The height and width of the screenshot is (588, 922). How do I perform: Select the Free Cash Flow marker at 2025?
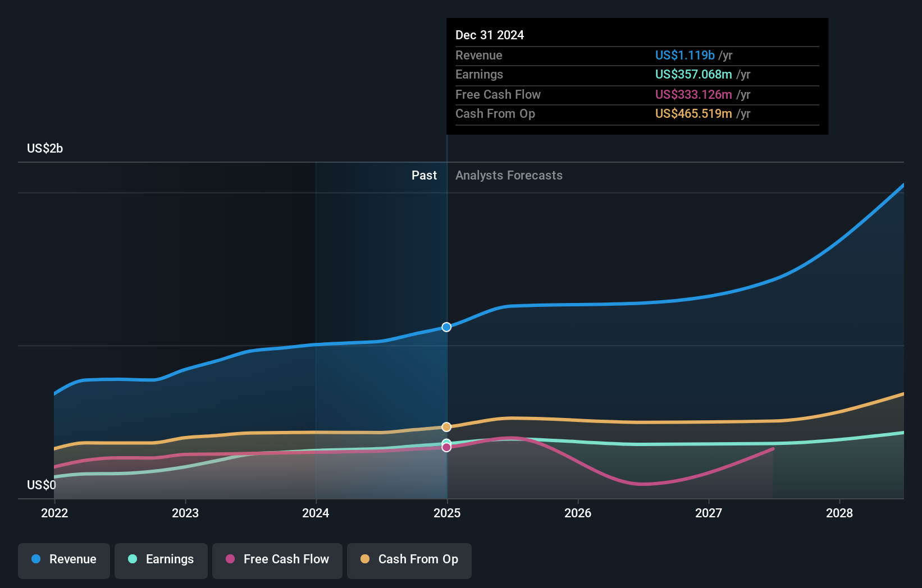tap(446, 447)
